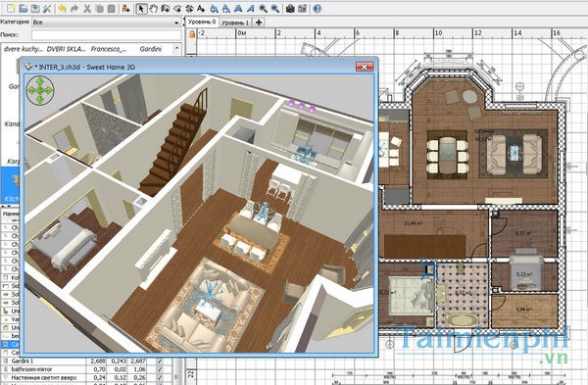This screenshot has width=588, height=385.
Task: Click the Add furniture to home icon
Action: (x=125, y=8)
